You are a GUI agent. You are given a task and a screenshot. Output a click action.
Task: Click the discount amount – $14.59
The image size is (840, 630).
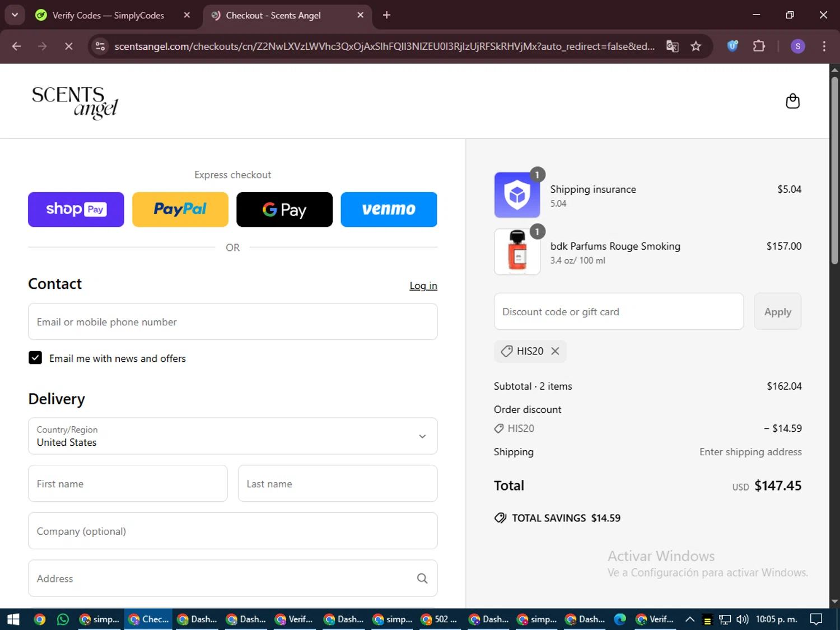pyautogui.click(x=782, y=428)
